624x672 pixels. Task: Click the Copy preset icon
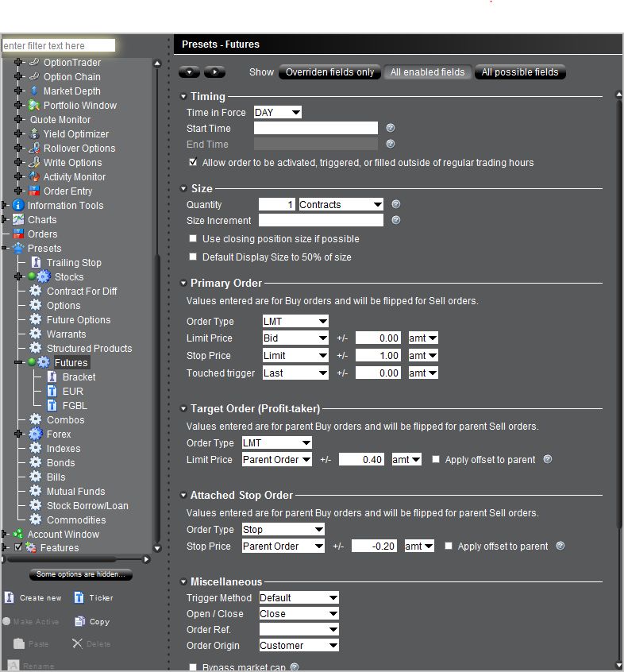coord(79,621)
